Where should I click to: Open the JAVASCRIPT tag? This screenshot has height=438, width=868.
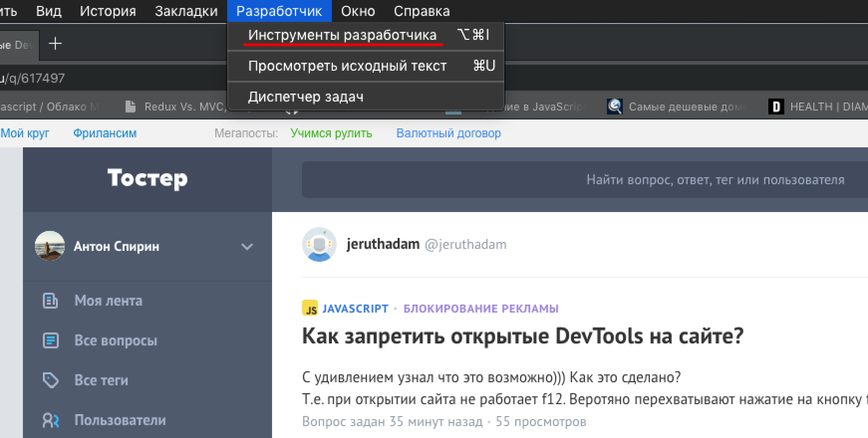pyautogui.click(x=355, y=309)
